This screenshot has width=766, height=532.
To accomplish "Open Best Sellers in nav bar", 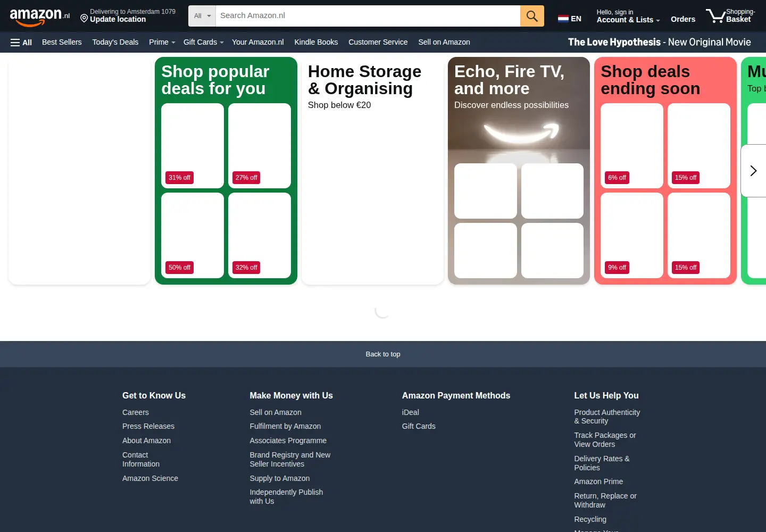I will click(x=62, y=42).
